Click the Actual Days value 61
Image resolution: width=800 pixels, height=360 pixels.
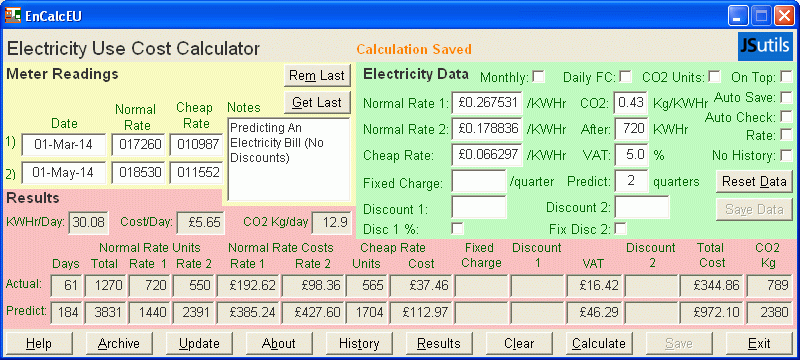pos(67,286)
